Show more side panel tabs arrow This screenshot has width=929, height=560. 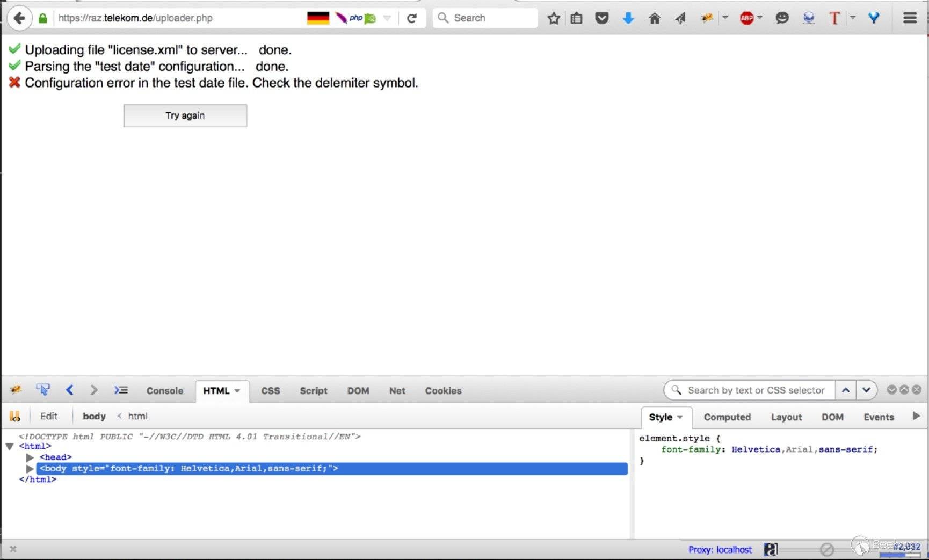tap(917, 416)
